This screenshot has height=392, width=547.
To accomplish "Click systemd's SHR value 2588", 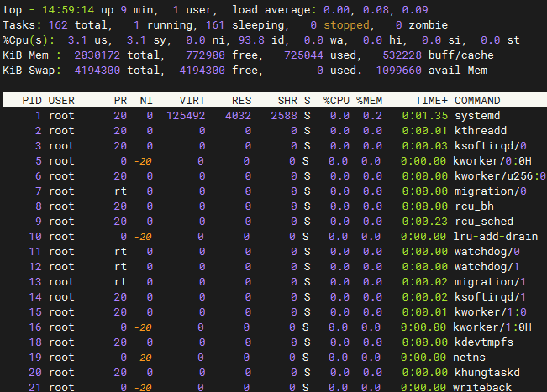I will (x=284, y=116).
